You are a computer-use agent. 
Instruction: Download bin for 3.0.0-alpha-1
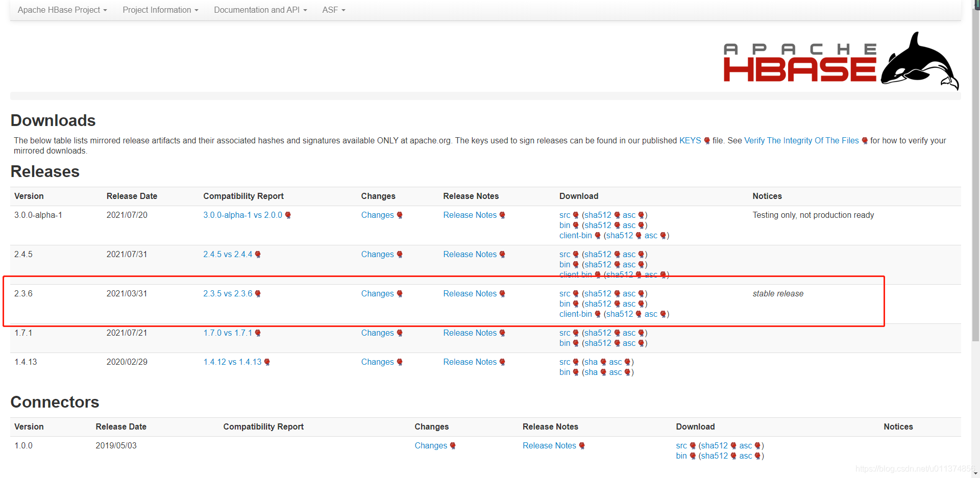tap(565, 225)
